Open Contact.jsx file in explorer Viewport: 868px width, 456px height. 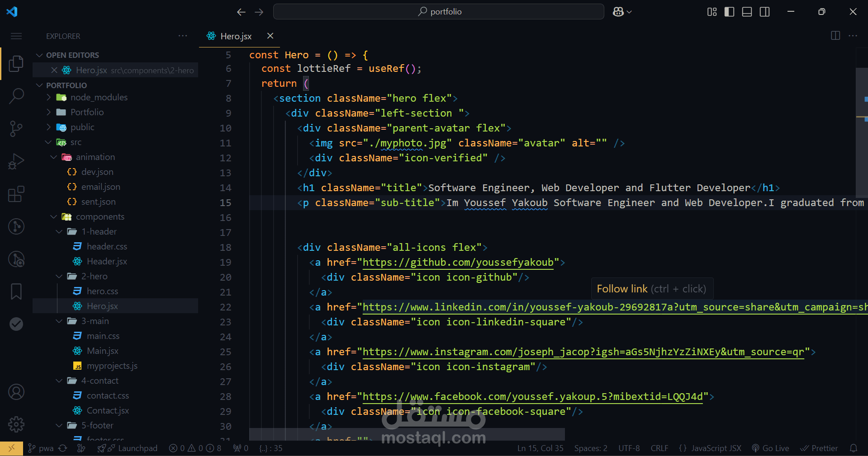click(108, 410)
